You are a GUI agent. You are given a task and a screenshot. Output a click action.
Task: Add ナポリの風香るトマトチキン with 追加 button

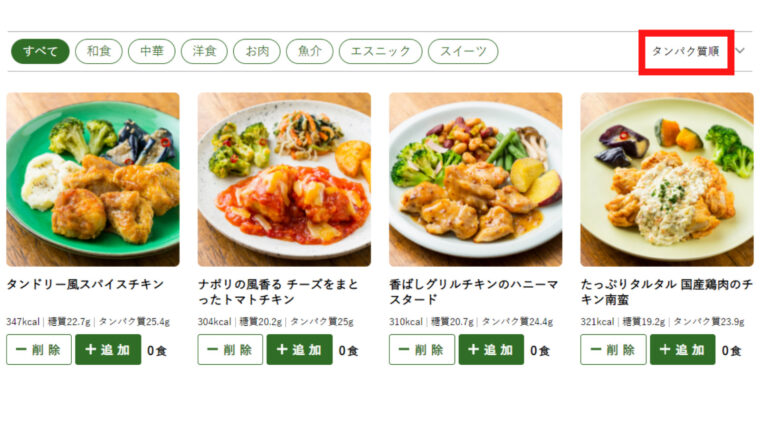click(x=300, y=349)
